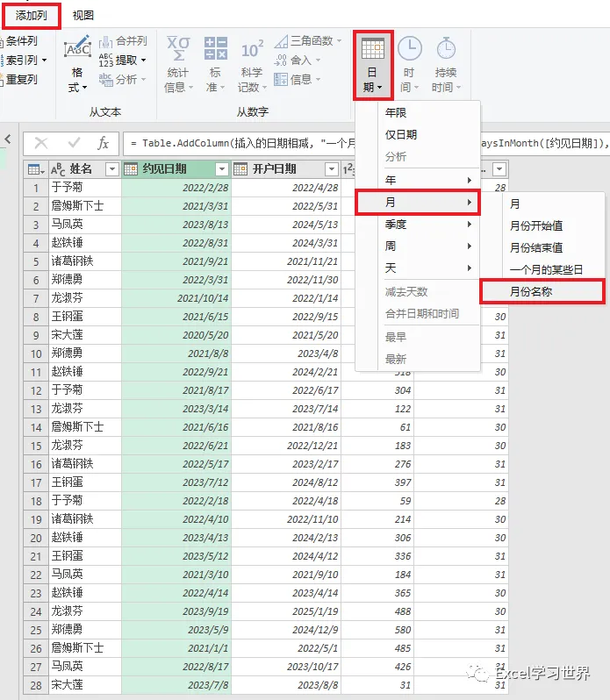
Task: Click the fx formula icon
Action: [104, 143]
